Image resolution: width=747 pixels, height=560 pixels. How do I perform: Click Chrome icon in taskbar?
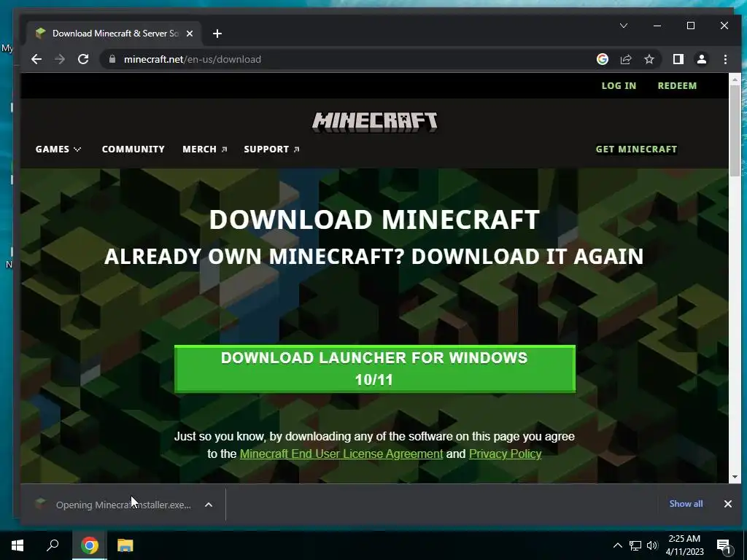[89, 545]
